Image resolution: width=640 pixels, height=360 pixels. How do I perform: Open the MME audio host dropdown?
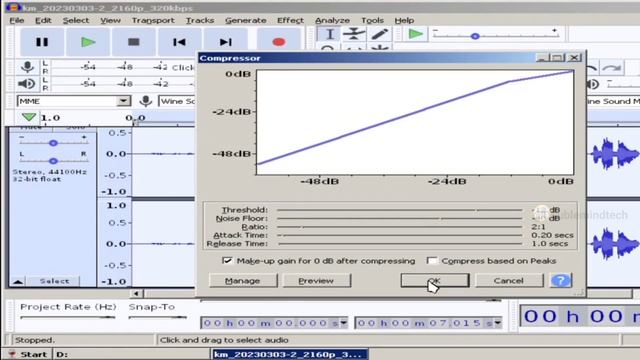coord(74,101)
